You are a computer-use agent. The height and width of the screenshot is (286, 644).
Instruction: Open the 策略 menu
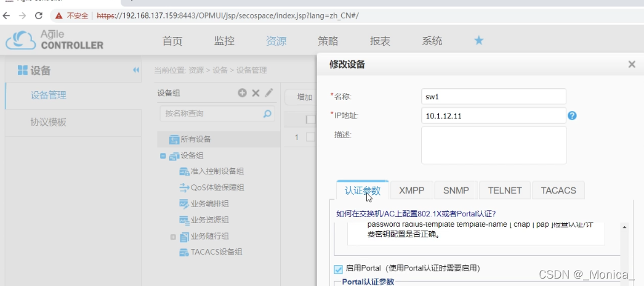pyautogui.click(x=328, y=41)
